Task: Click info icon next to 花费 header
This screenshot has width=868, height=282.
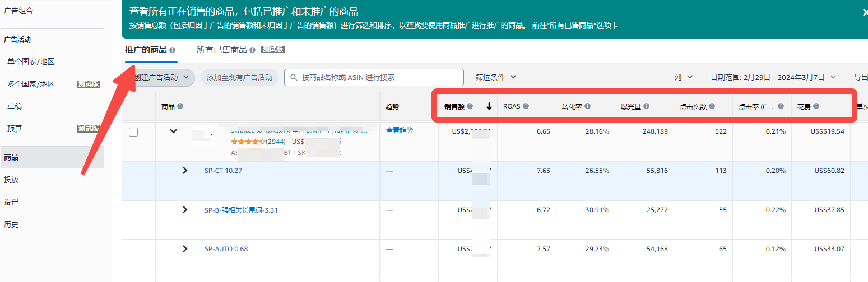Action: tap(816, 106)
